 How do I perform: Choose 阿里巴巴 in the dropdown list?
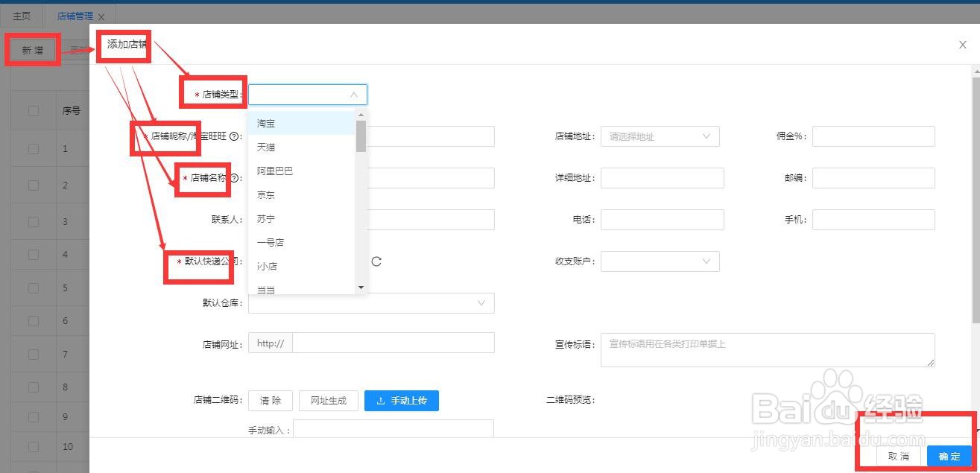[x=302, y=171]
